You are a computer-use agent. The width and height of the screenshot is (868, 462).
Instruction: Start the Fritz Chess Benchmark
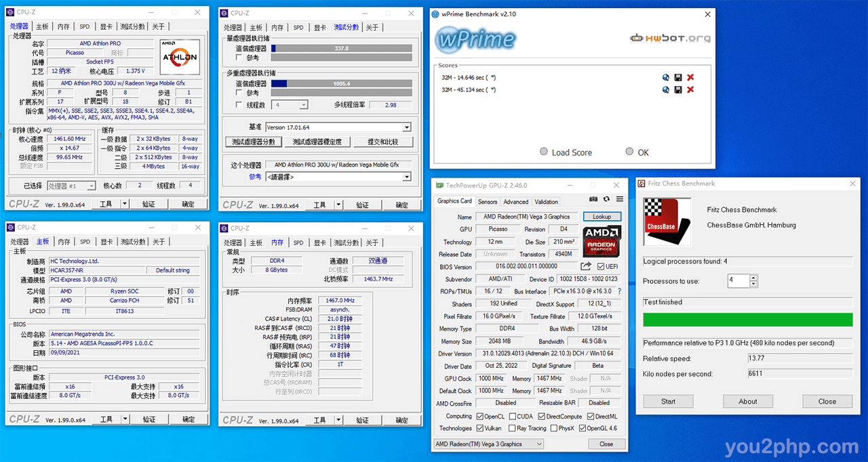click(668, 401)
